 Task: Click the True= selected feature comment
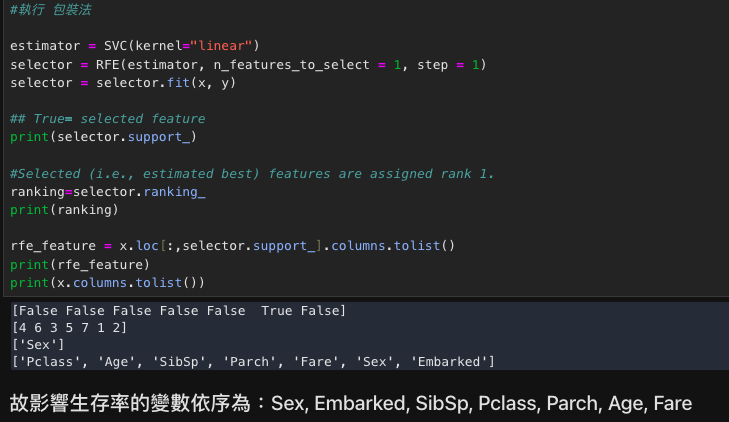[107, 119]
